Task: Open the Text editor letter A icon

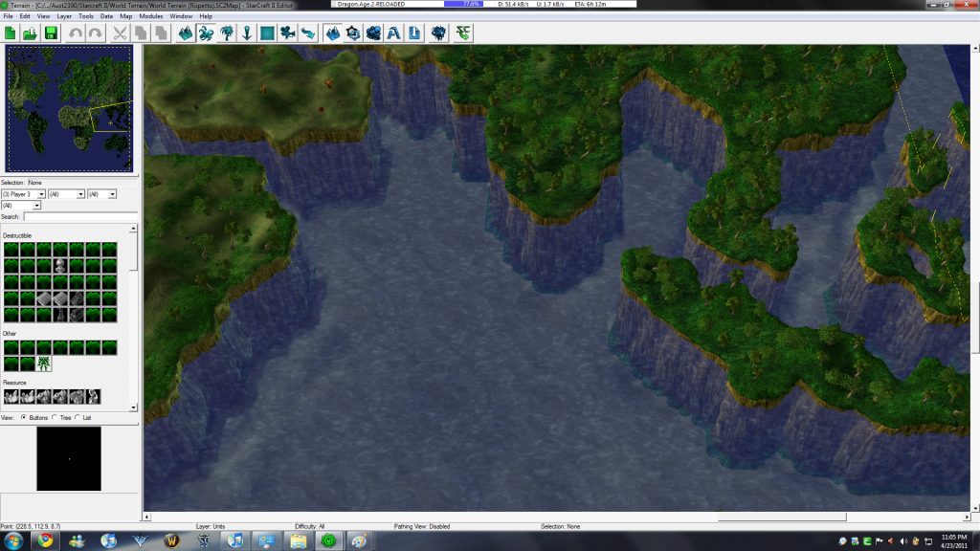Action: tap(393, 33)
